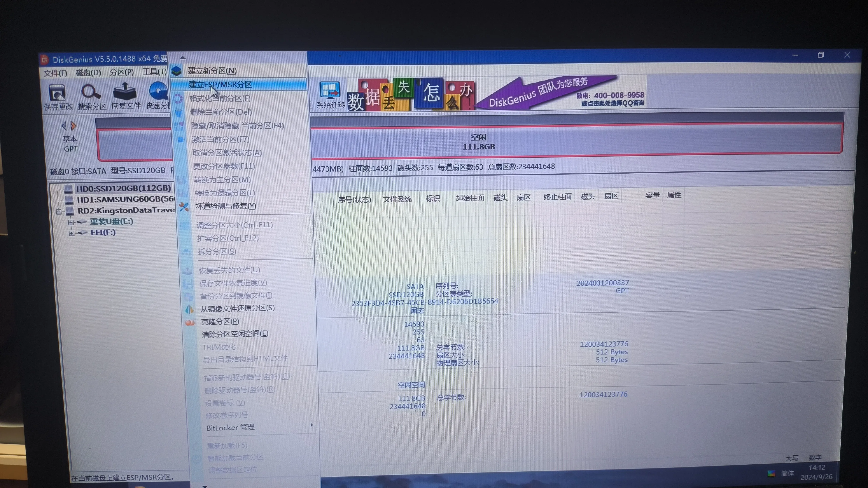Open the 磁盘(D) menu

pyautogui.click(x=88, y=72)
